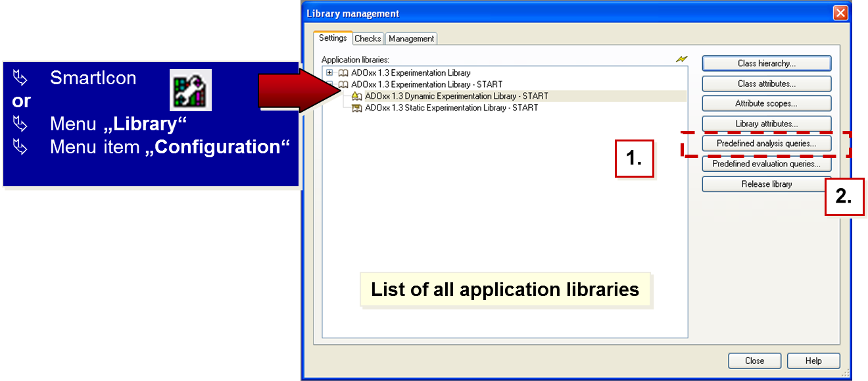This screenshot has width=868, height=381.
Task: Close the Library management window via X
Action: pos(840,13)
